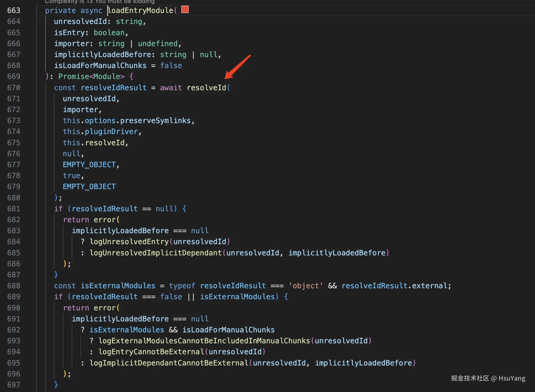Click this.pluginDriver argument on line 674
Viewport: 535px width, 392px height.
coord(100,132)
